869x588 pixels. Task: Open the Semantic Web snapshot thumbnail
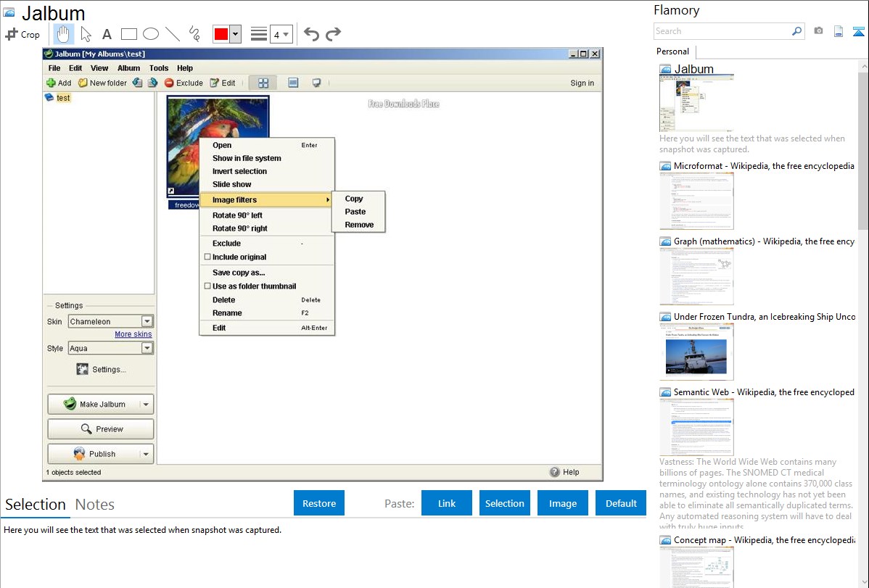point(696,427)
